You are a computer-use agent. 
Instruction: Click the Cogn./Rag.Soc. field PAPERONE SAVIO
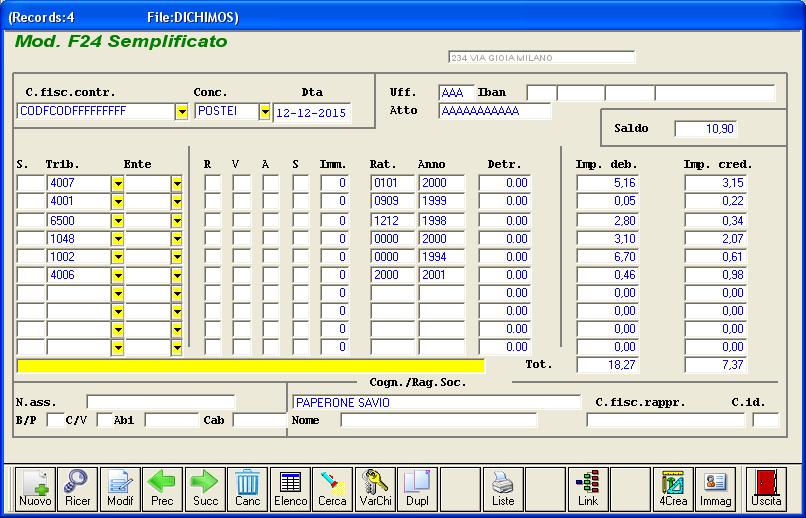436,402
